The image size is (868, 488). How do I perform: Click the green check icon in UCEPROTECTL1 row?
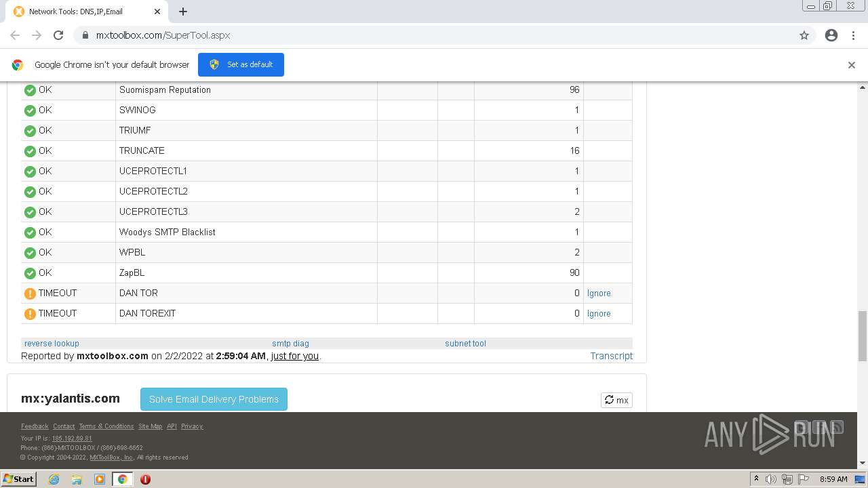(30, 171)
